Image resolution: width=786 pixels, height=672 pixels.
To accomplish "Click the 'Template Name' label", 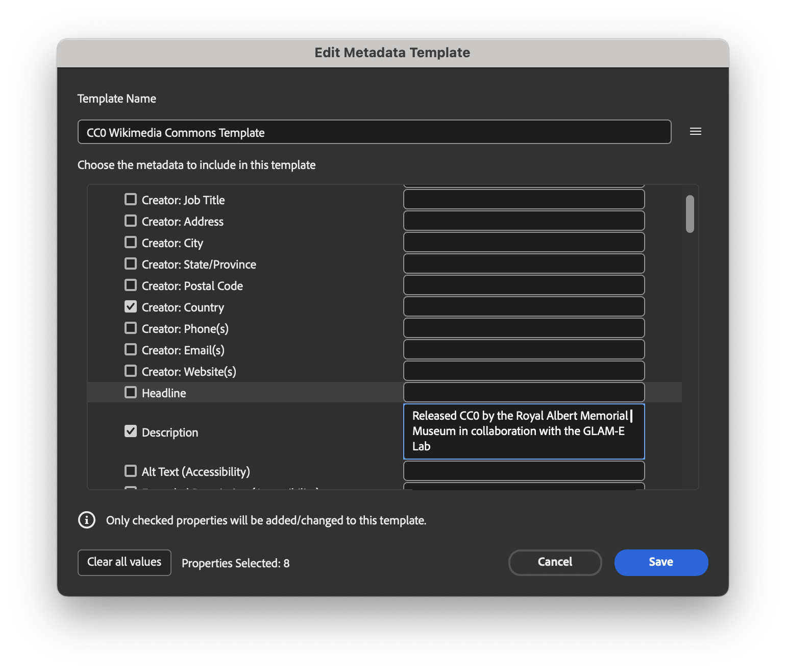I will 117,99.
